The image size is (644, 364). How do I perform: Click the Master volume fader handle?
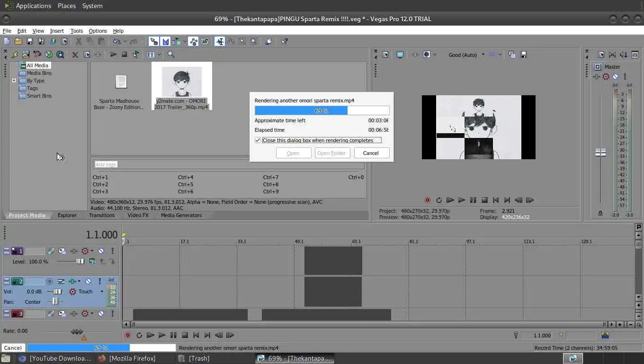pos(600,153)
